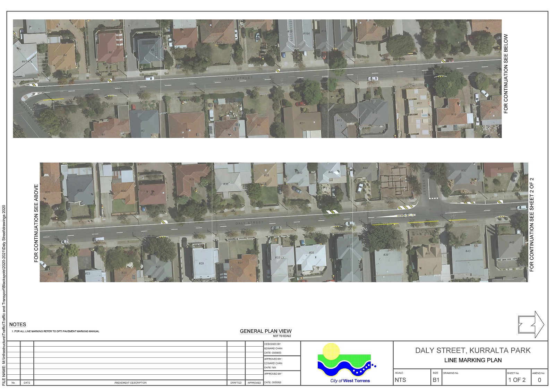Click the 'SHEET No.' field label
This screenshot has height=392, width=555.
tap(513, 373)
